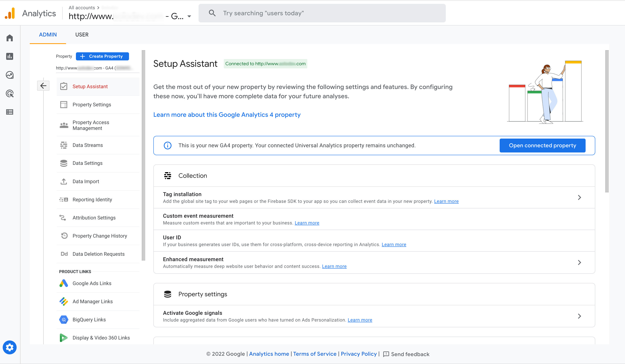Click the search magnifier icon
The height and width of the screenshot is (364, 625).
coord(212,13)
